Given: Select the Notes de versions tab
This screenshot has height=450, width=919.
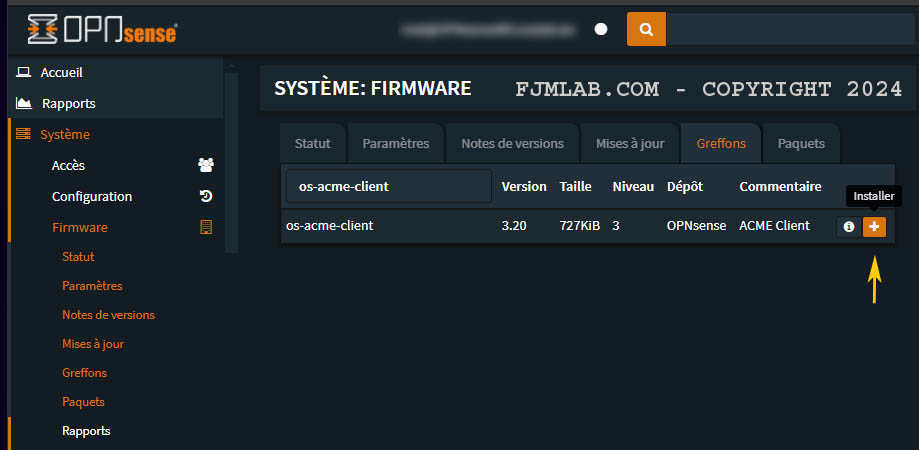Looking at the screenshot, I should pos(519,143).
